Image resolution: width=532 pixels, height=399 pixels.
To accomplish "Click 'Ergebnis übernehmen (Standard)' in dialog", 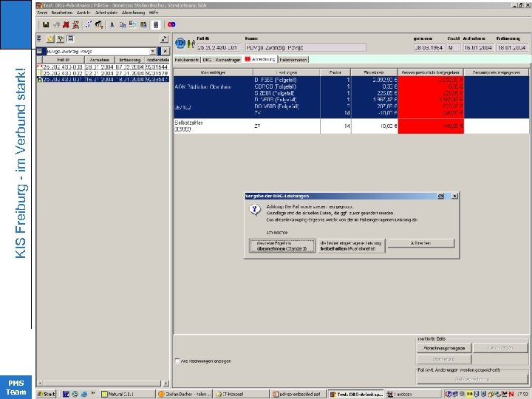I will coord(282,246).
